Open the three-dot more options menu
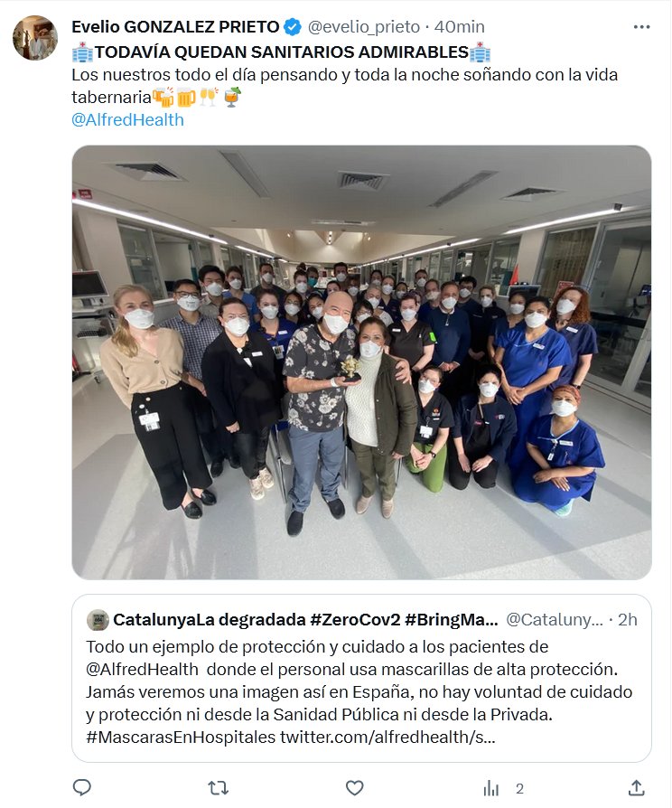 (641, 27)
